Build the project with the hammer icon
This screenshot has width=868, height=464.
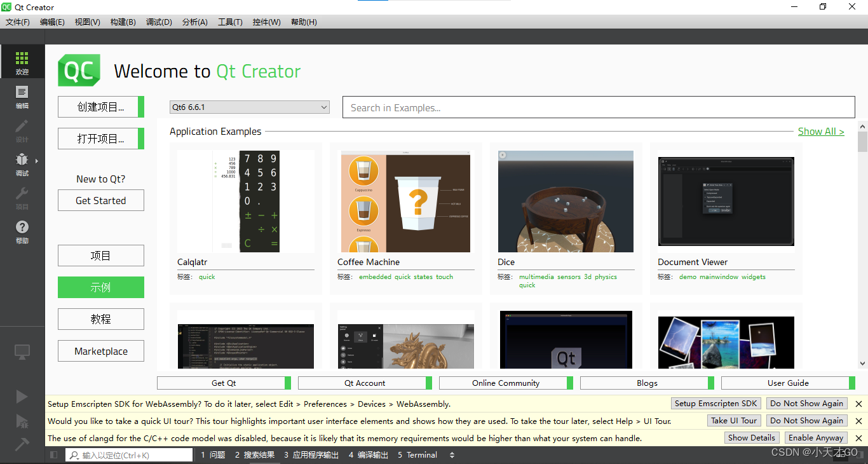tap(22, 444)
